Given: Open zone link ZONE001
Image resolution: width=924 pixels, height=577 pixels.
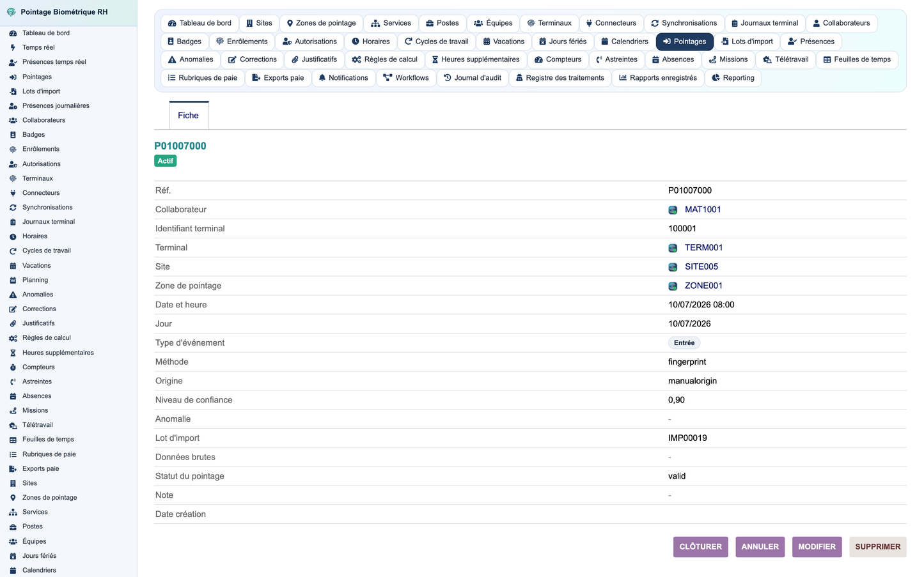Looking at the screenshot, I should [x=703, y=286].
